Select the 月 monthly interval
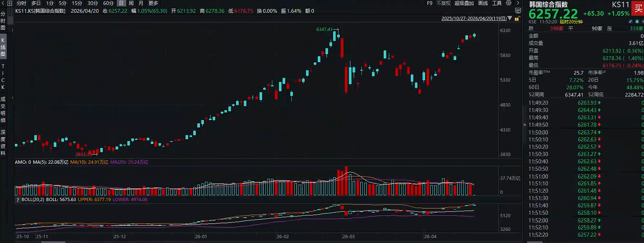 tap(141, 3)
